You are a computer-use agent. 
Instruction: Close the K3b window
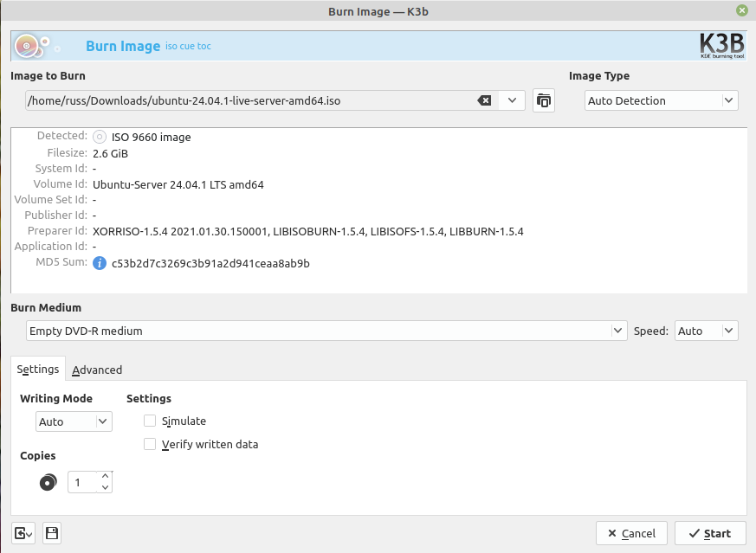tap(742, 10)
